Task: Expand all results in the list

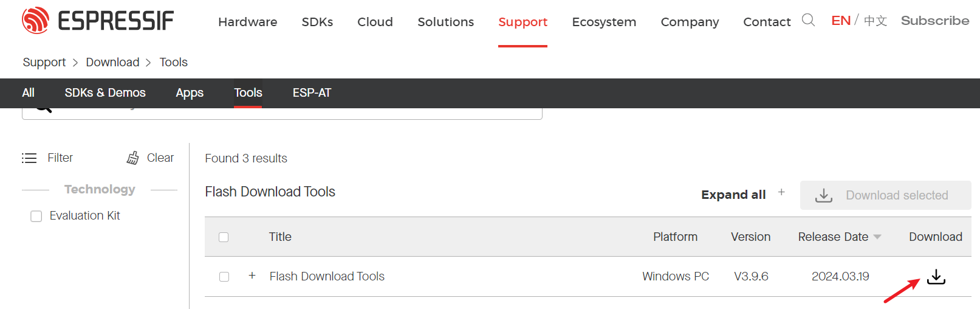Action: (x=733, y=195)
